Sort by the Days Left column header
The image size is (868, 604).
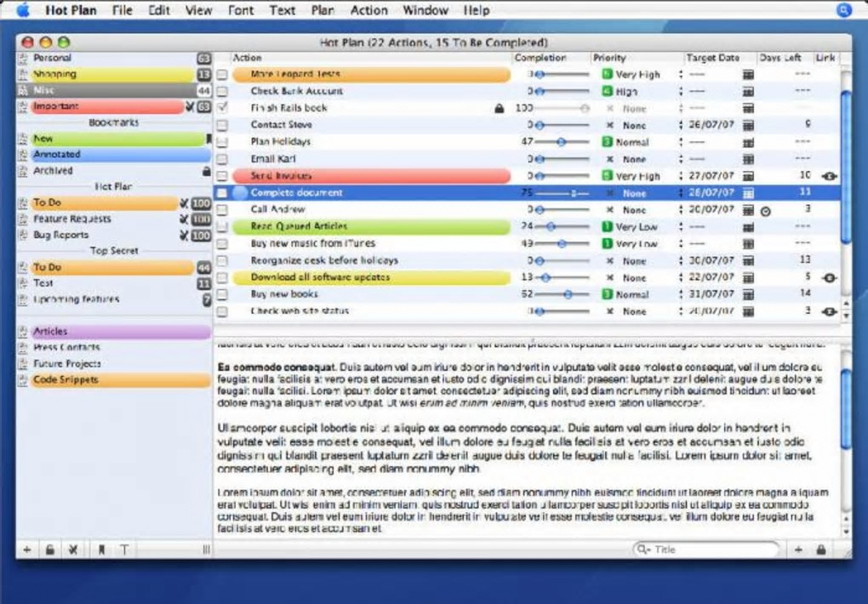[x=783, y=58]
